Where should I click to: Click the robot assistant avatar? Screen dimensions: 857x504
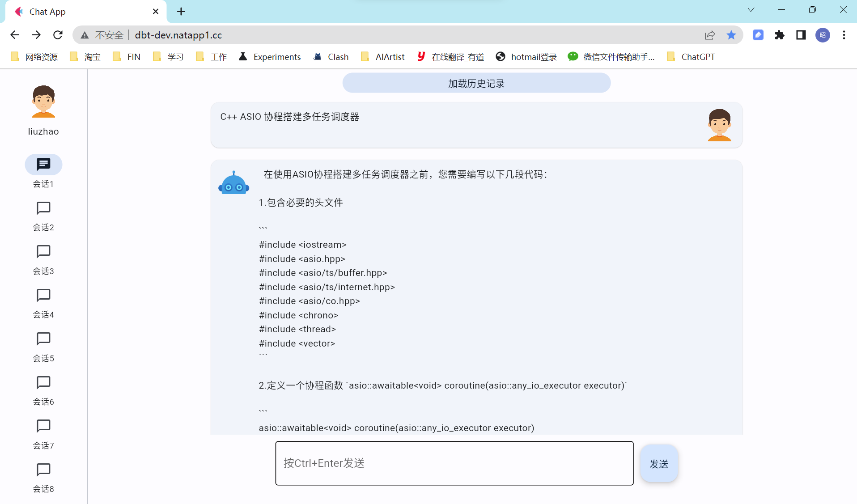coord(233,182)
